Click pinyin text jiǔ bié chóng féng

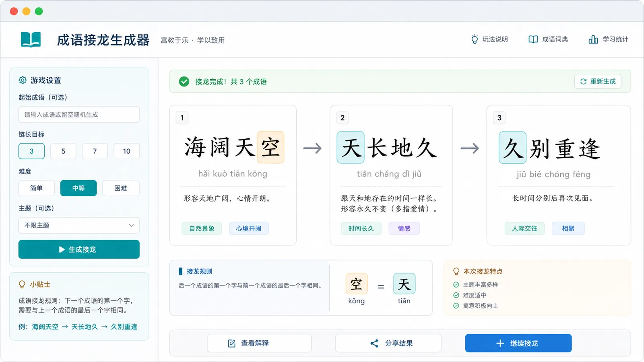pyautogui.click(x=554, y=175)
